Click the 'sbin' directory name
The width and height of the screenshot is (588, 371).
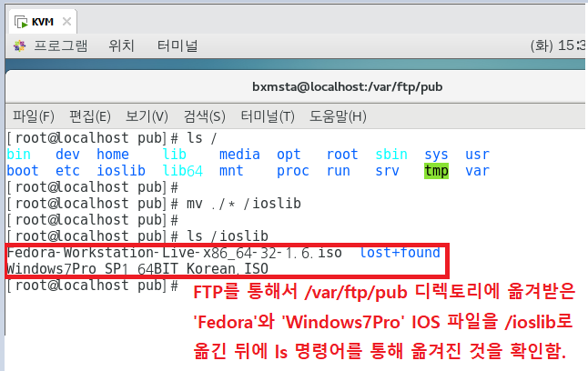coord(391,155)
